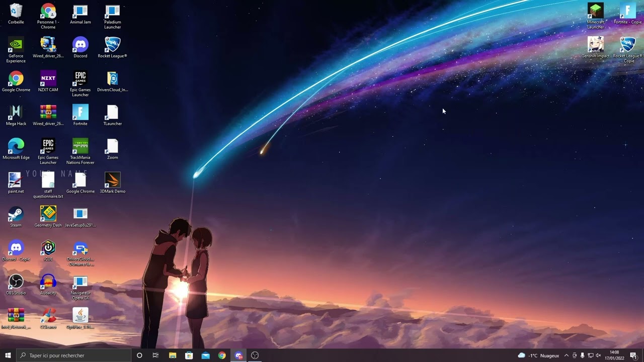Open the network status tray icon

(x=591, y=355)
